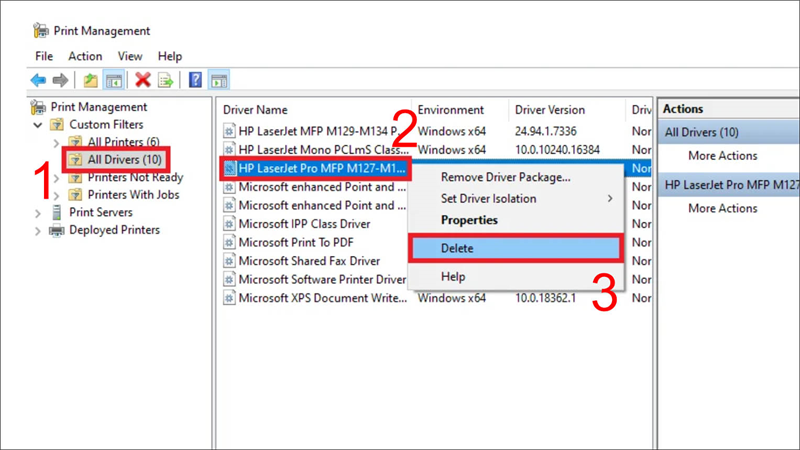Choose Properties in the context menu

(516, 220)
